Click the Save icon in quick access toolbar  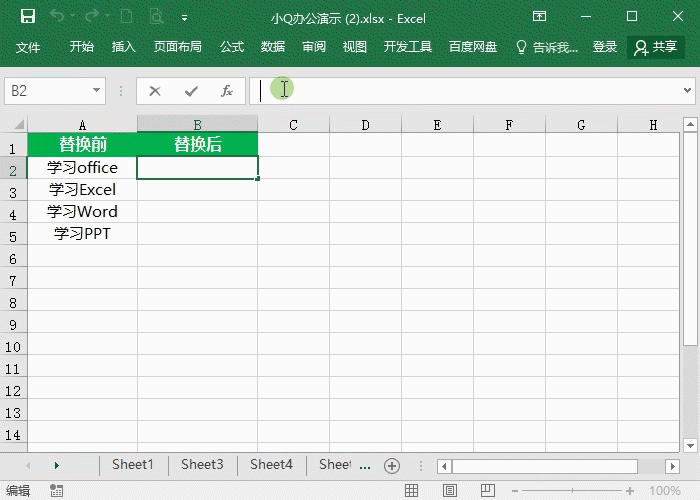click(x=28, y=17)
